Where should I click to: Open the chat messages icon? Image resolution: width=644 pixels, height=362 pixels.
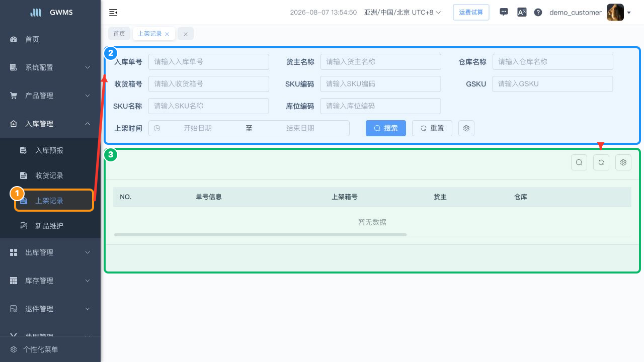pos(504,12)
